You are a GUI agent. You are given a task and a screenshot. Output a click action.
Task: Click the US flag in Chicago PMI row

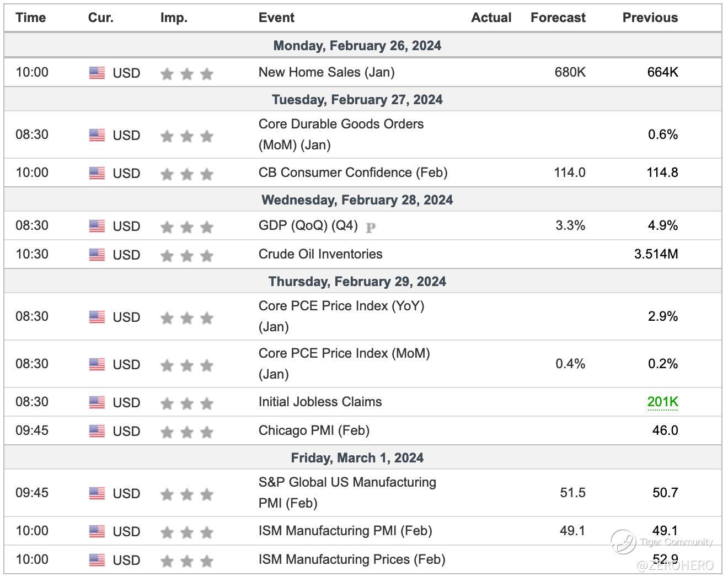(x=97, y=431)
